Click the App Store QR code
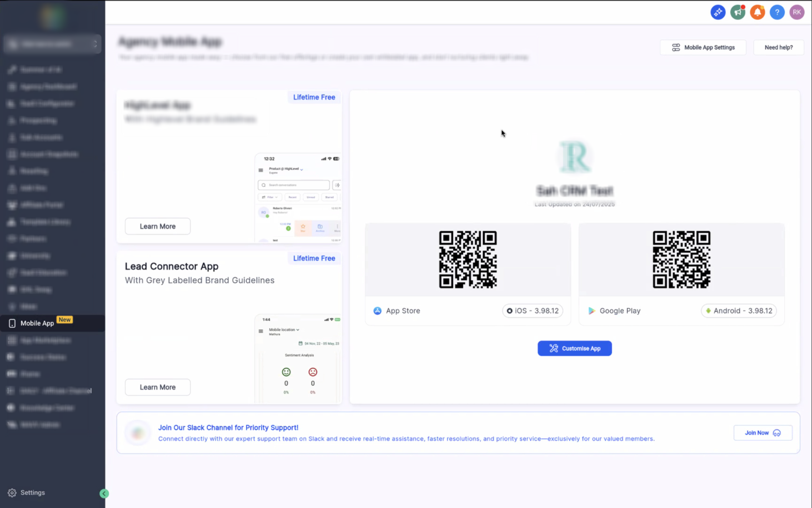The image size is (812, 508). tap(468, 260)
